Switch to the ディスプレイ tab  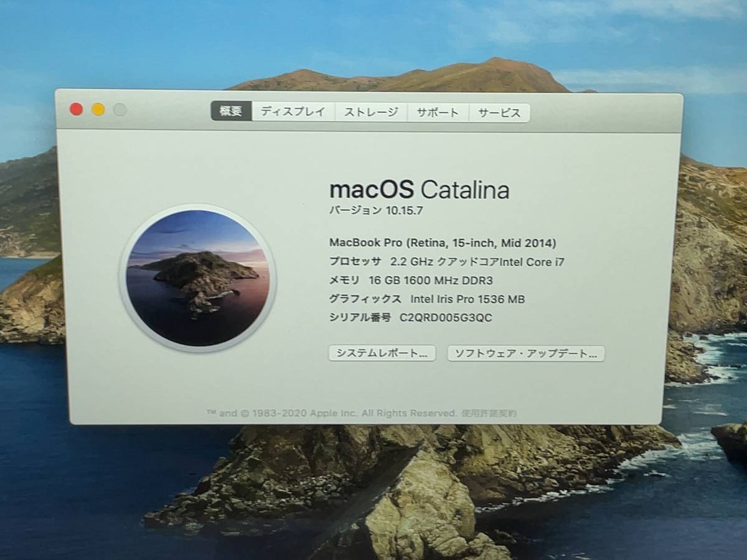pyautogui.click(x=293, y=112)
